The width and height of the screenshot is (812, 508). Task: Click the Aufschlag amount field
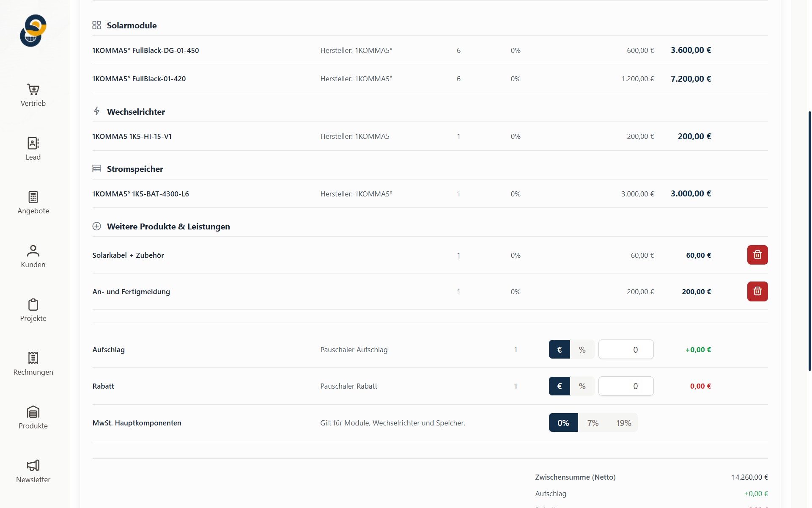pos(626,350)
